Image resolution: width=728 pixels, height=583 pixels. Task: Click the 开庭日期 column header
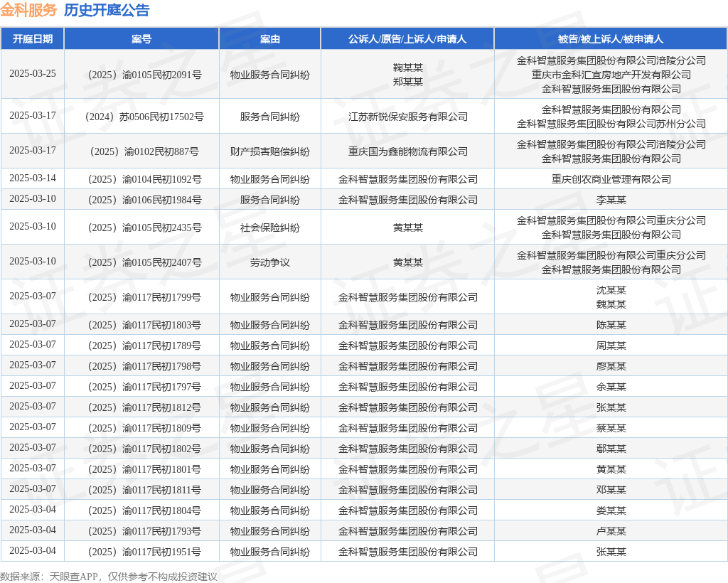(33, 39)
